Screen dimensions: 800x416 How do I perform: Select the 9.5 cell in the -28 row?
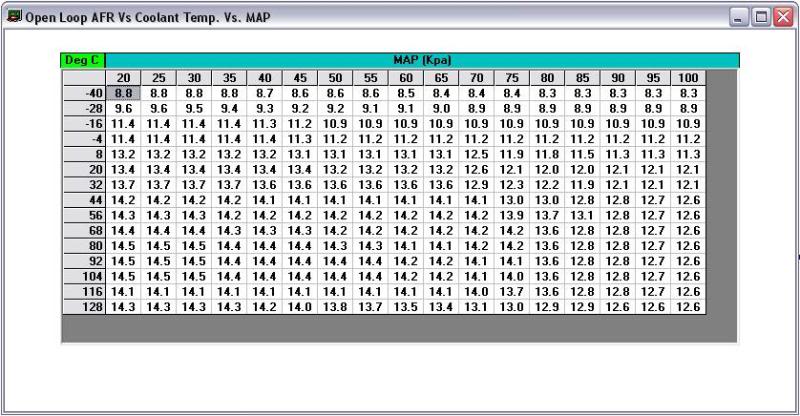tap(194, 109)
